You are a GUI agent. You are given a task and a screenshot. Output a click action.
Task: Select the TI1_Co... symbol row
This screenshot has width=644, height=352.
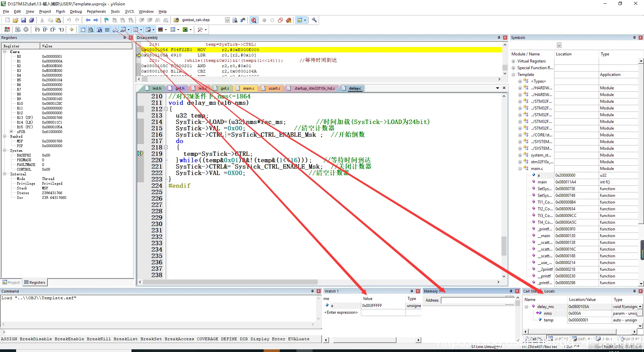click(574, 202)
